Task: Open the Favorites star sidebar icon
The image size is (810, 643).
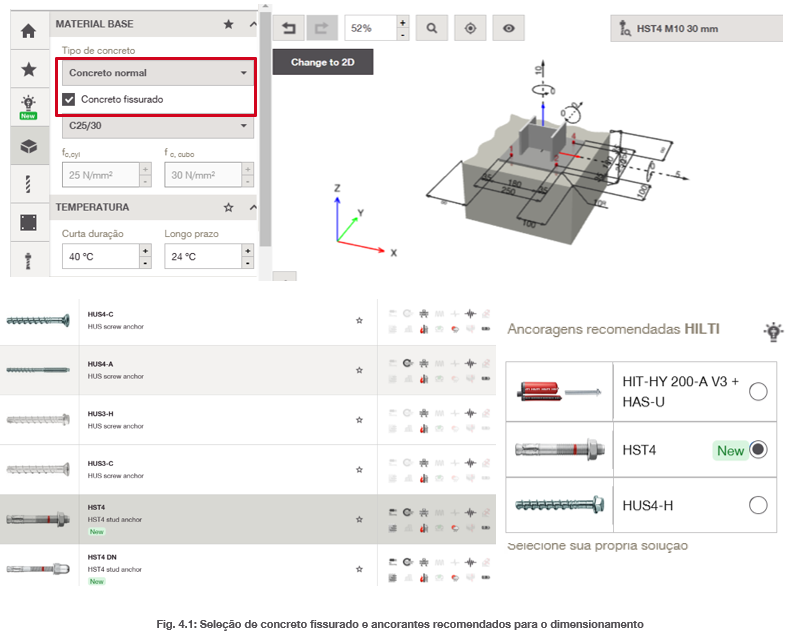Action: click(x=29, y=69)
